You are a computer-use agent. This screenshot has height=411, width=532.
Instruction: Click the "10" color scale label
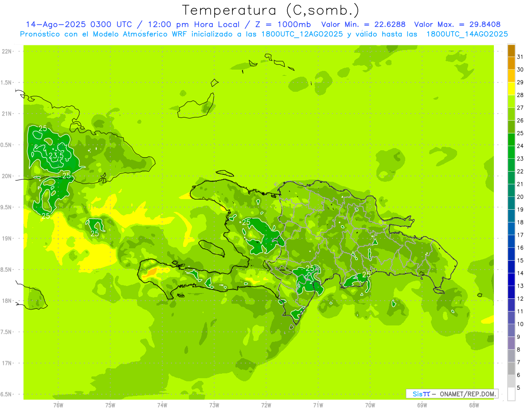point(520,324)
